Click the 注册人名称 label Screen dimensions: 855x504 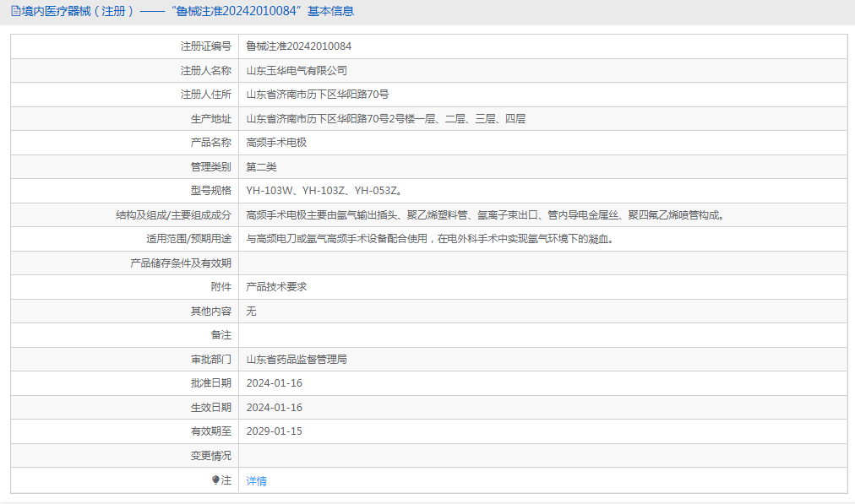click(x=205, y=70)
